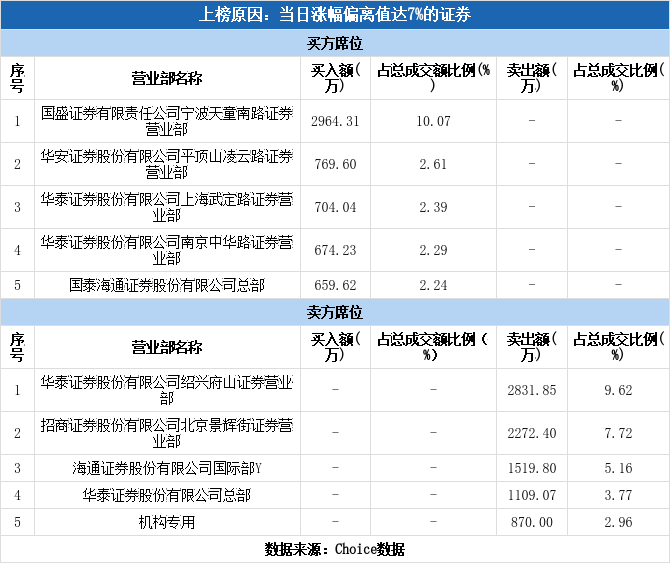
Task: Select the 卖方席位 section header
Action: pyautogui.click(x=335, y=312)
